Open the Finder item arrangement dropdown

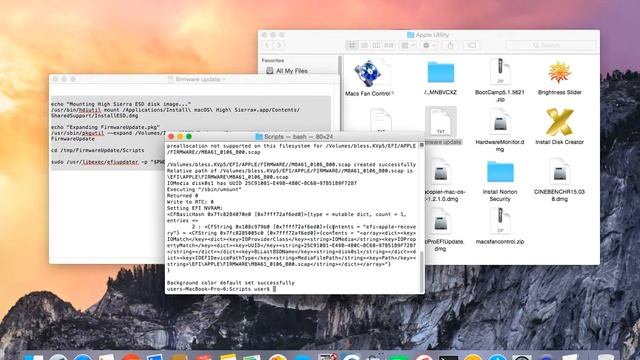(x=408, y=45)
